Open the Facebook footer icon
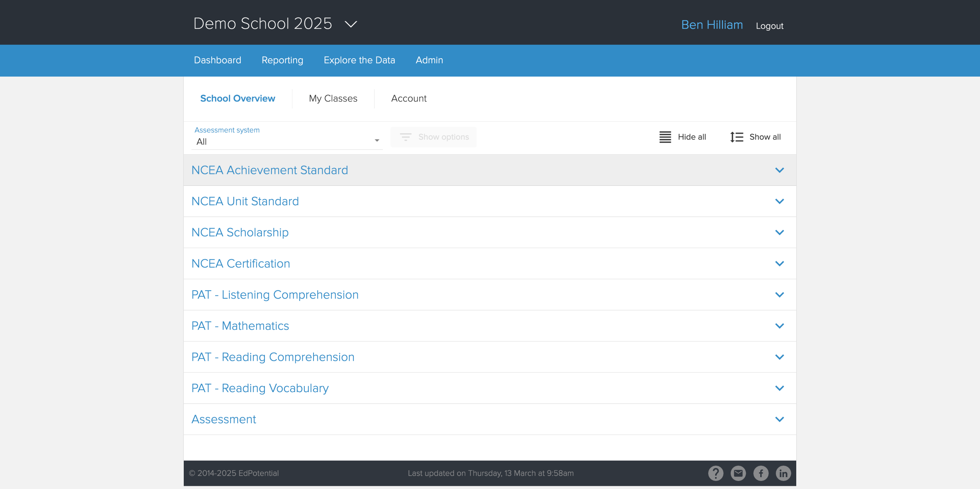980x489 pixels. click(x=761, y=473)
